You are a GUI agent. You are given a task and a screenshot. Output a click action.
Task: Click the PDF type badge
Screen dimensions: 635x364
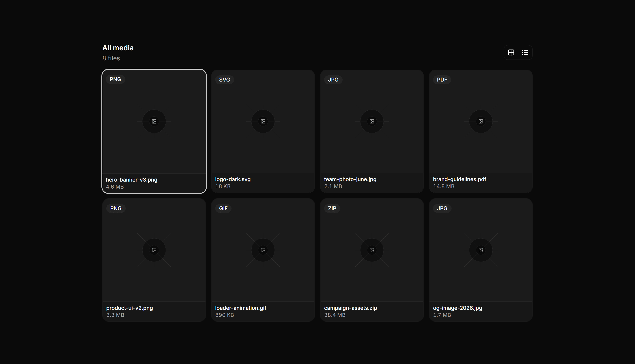[x=442, y=80]
